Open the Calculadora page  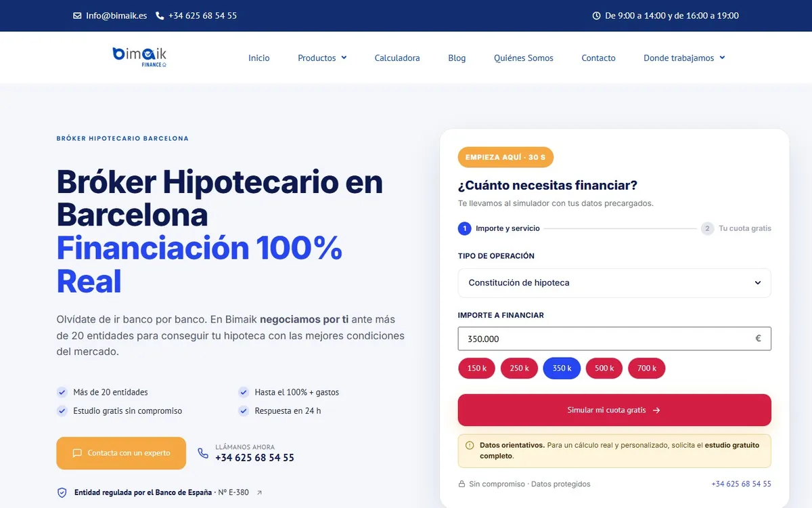397,58
